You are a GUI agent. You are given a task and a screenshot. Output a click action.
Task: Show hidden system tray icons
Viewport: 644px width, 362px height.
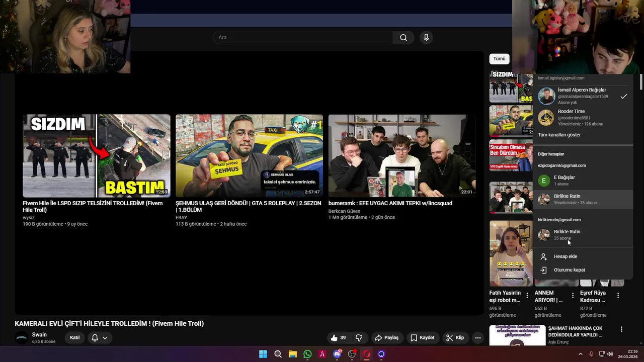coord(580,354)
